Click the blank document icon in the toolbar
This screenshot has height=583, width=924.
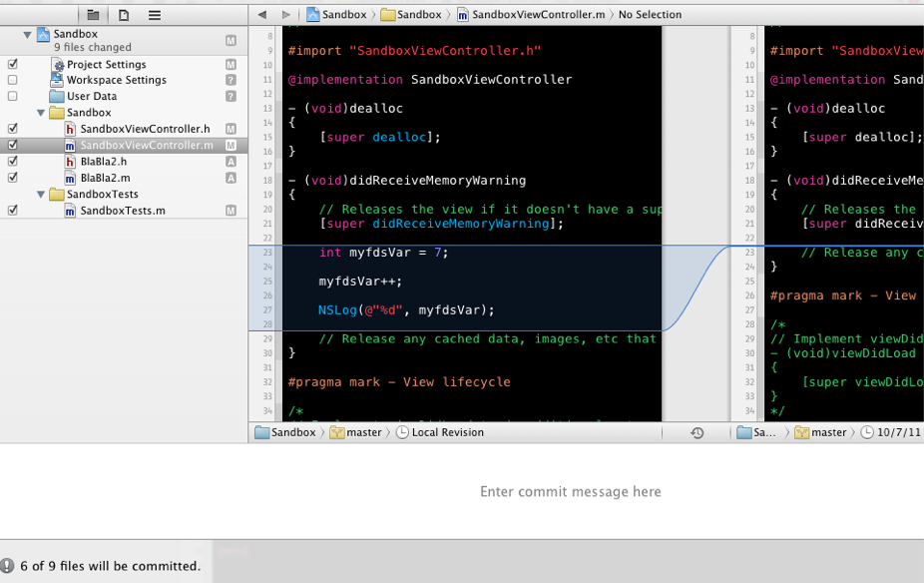coord(124,14)
